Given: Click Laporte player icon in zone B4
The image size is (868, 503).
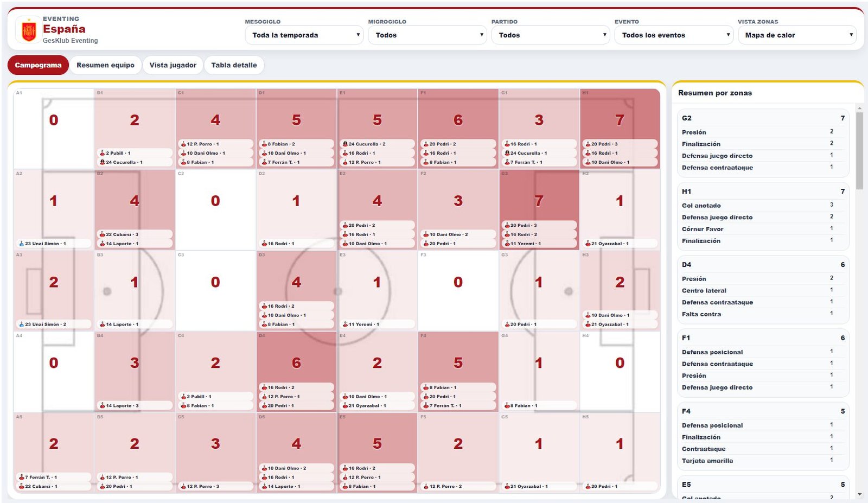Looking at the screenshot, I should [102, 405].
